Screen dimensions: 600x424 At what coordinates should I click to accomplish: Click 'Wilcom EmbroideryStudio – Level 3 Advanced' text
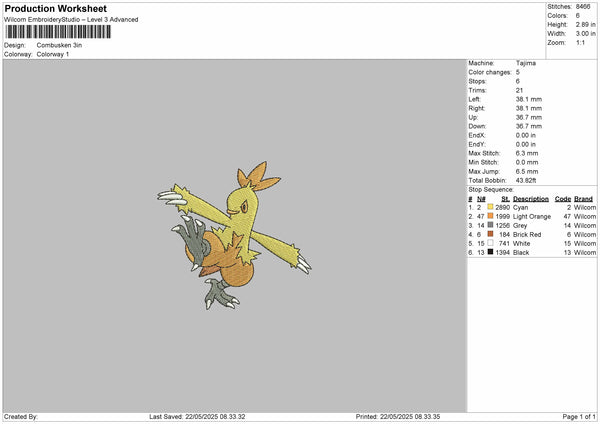point(71,20)
